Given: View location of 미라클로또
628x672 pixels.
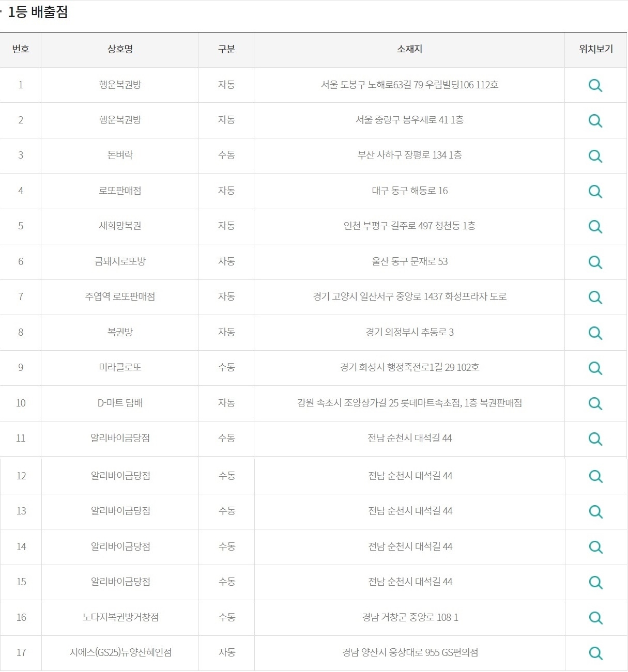Looking at the screenshot, I should coord(595,368).
